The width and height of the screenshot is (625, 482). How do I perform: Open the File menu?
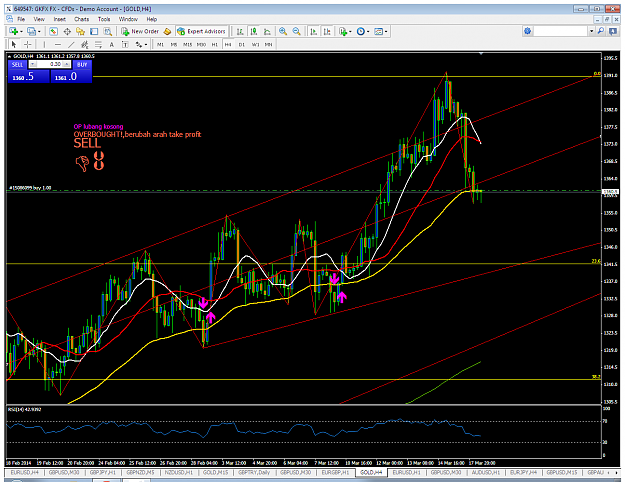tap(21, 19)
